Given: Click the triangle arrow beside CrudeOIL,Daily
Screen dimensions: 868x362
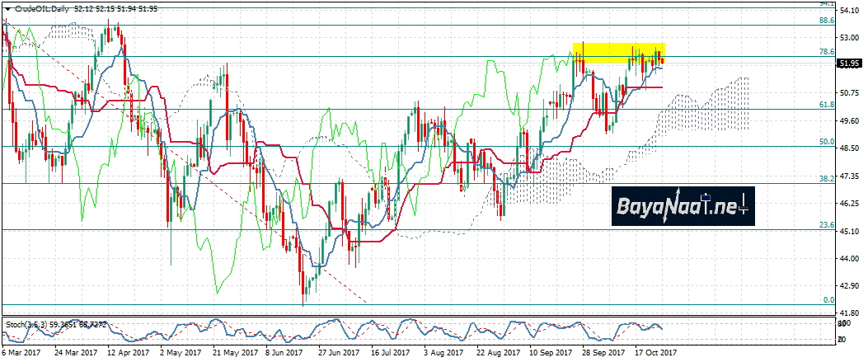Looking at the screenshot, I should [7, 6].
